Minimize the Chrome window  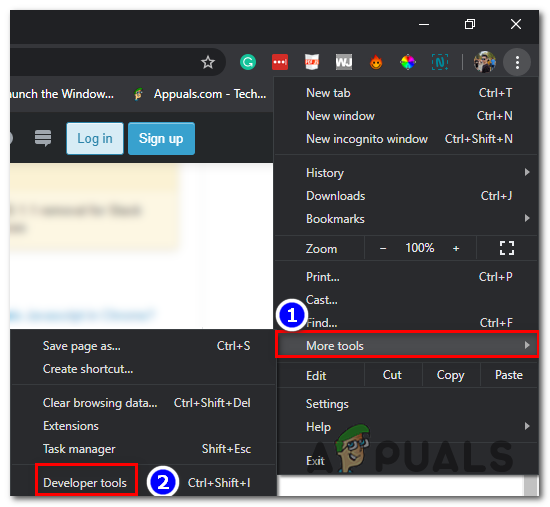point(424,24)
